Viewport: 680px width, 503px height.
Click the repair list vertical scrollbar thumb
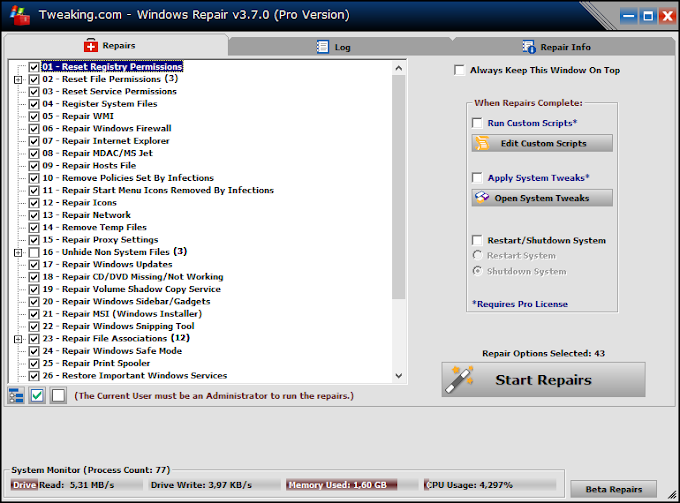pos(399,187)
